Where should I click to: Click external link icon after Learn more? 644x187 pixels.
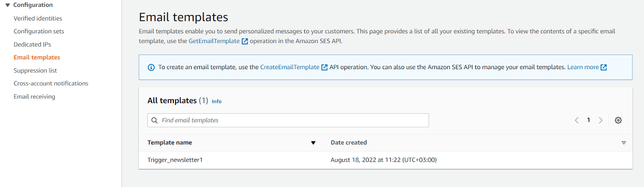pos(604,67)
